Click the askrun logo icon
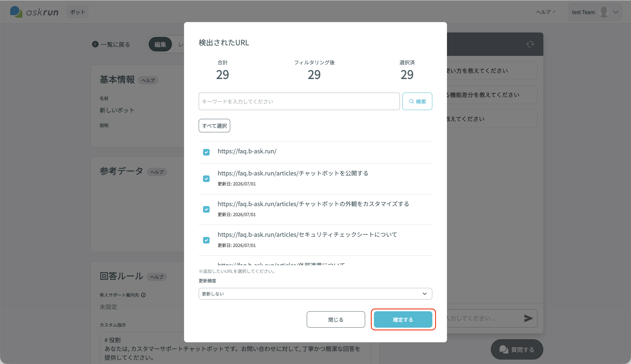Viewport: 631px width, 364px height. coord(16,12)
